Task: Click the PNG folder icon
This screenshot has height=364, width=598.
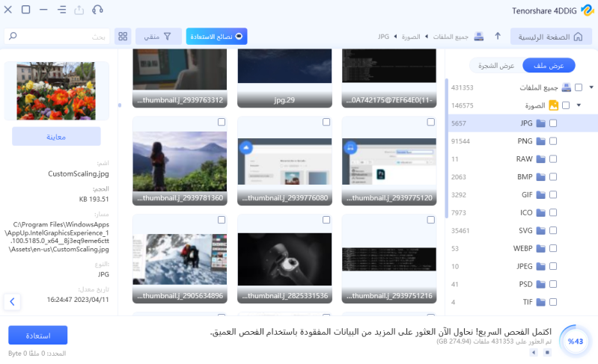Action: pyautogui.click(x=541, y=141)
